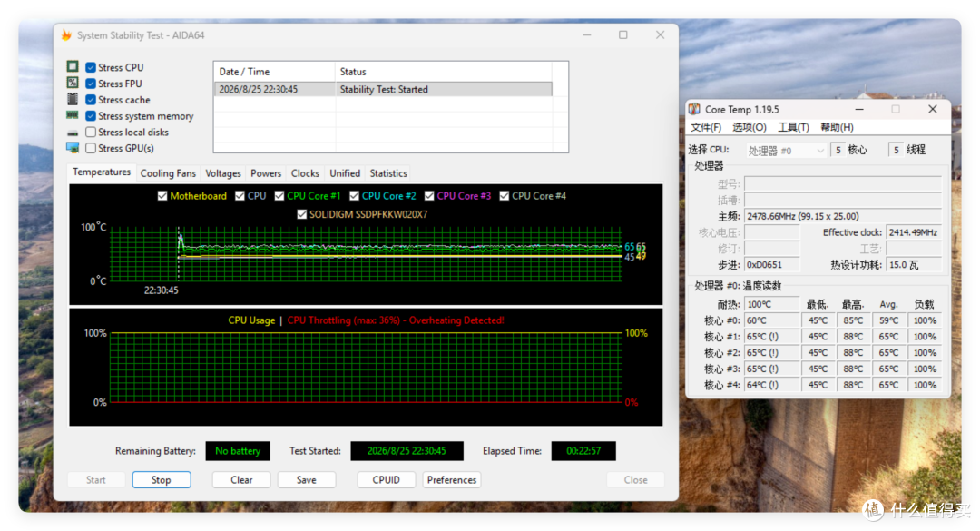Enable the Stress GPU(s) checkbox
The image size is (980, 531).
[x=91, y=148]
